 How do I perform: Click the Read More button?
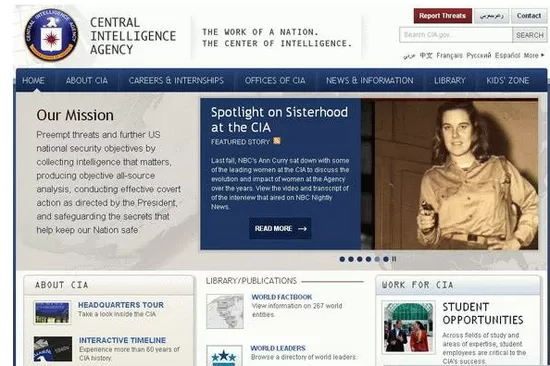coord(280,228)
